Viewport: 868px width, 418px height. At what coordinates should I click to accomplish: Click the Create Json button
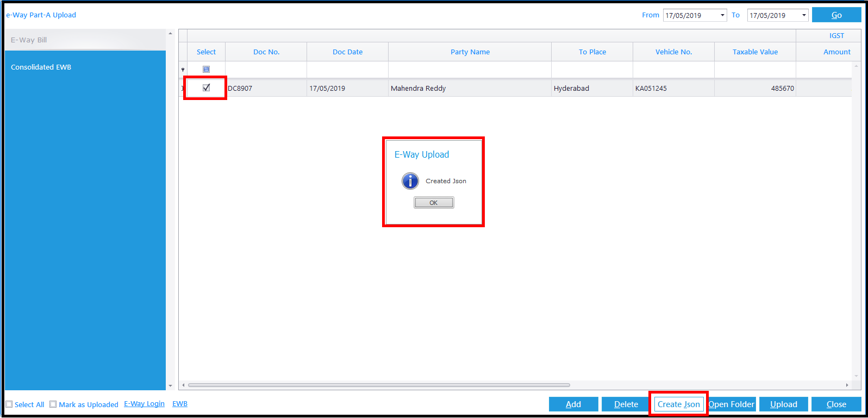click(679, 404)
